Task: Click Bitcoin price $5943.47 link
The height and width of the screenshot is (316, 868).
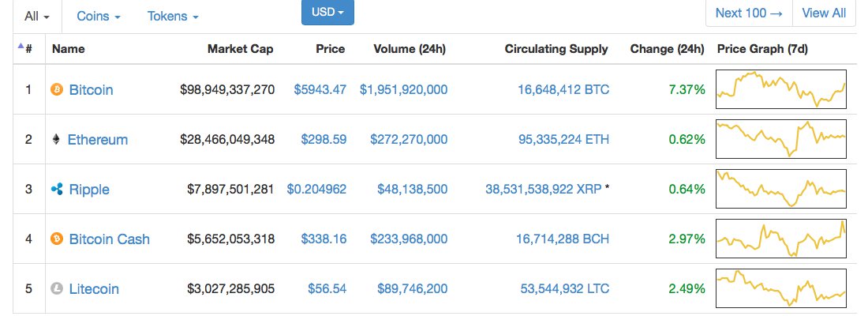Action: pyautogui.click(x=320, y=90)
